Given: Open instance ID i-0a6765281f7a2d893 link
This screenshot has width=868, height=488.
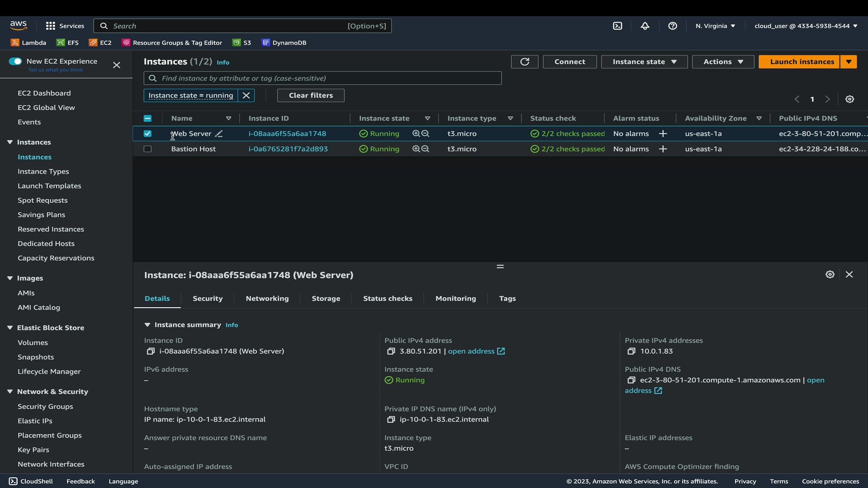Looking at the screenshot, I should (x=288, y=149).
